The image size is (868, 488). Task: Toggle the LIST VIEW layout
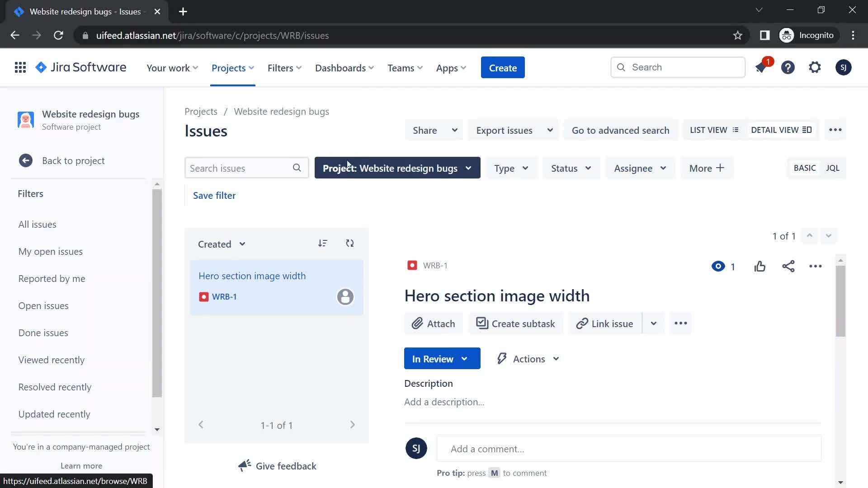tap(713, 130)
